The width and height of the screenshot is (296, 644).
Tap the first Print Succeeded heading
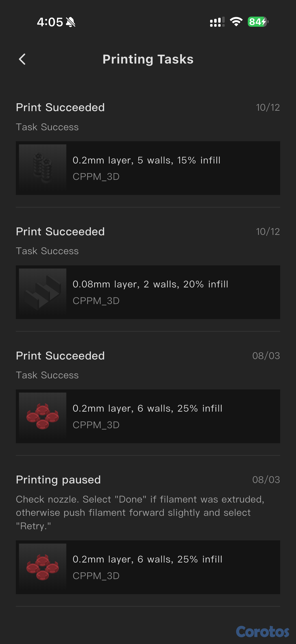point(60,108)
